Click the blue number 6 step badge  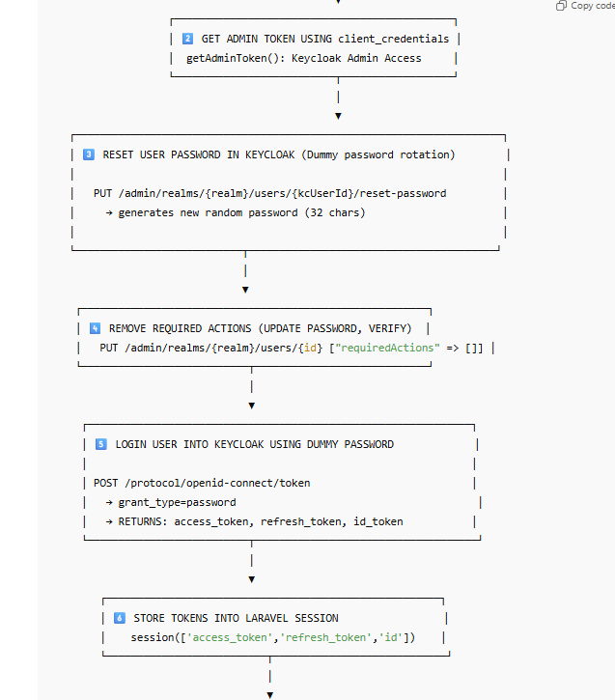(120, 618)
